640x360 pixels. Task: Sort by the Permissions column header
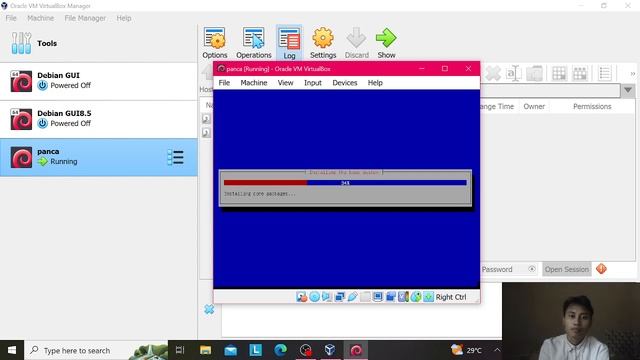coord(592,107)
